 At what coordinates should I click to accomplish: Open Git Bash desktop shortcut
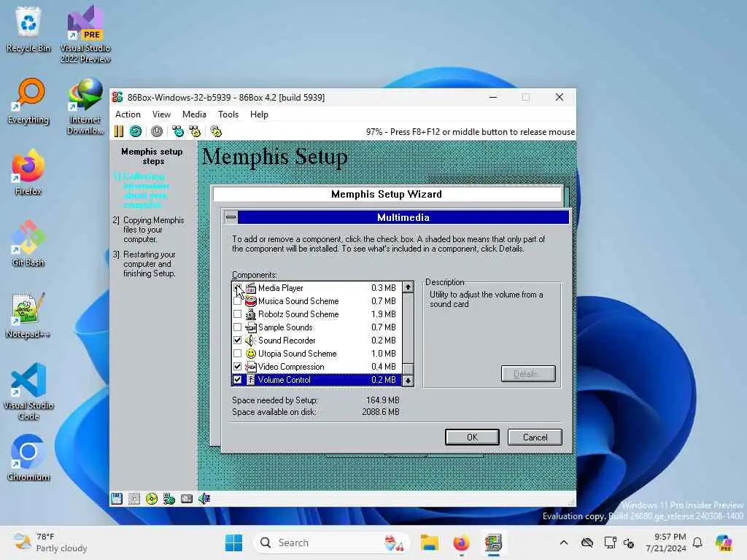point(28,244)
